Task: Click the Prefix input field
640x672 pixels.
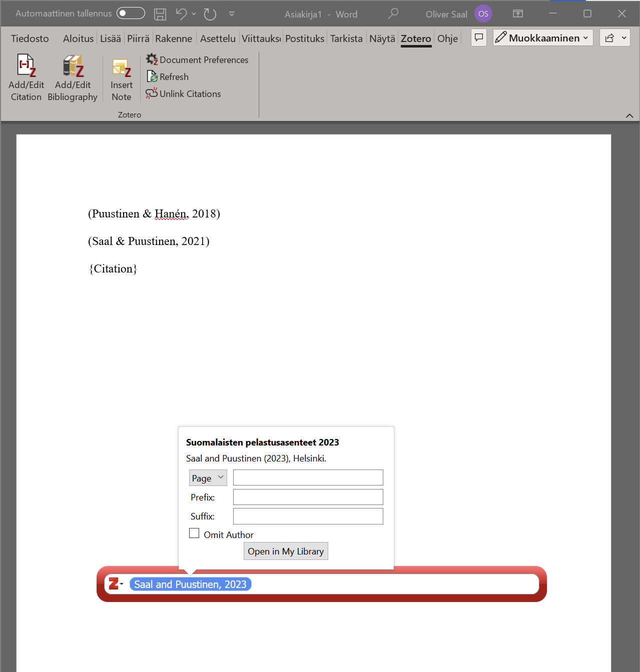Action: point(308,497)
